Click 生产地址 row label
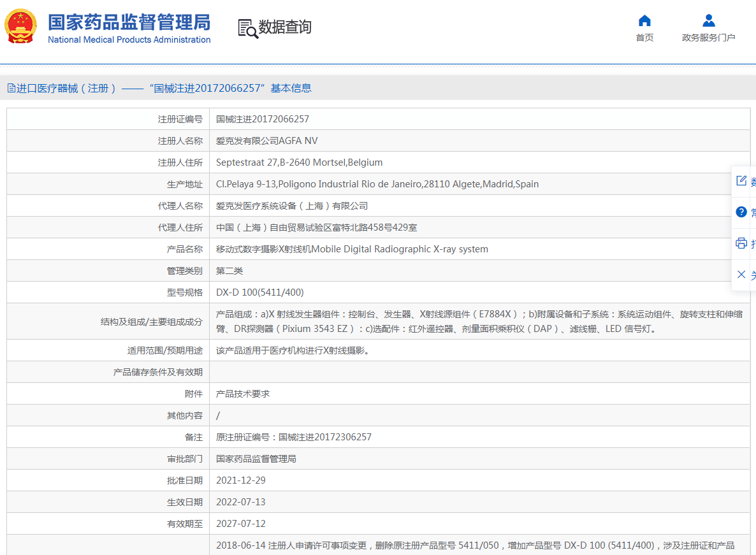The width and height of the screenshot is (756, 555). tap(185, 184)
